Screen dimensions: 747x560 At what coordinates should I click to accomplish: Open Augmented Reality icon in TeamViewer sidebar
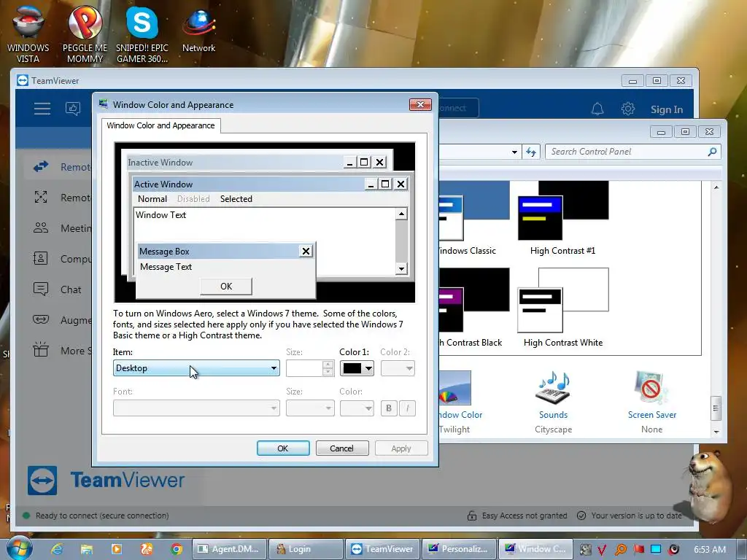(x=41, y=319)
